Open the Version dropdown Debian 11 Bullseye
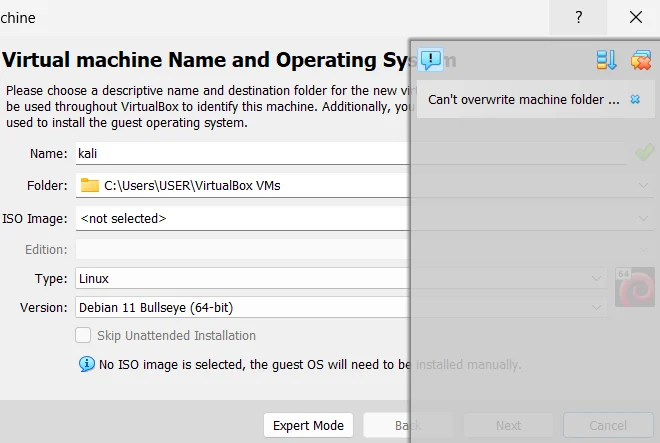This screenshot has width=660, height=443. click(341, 307)
